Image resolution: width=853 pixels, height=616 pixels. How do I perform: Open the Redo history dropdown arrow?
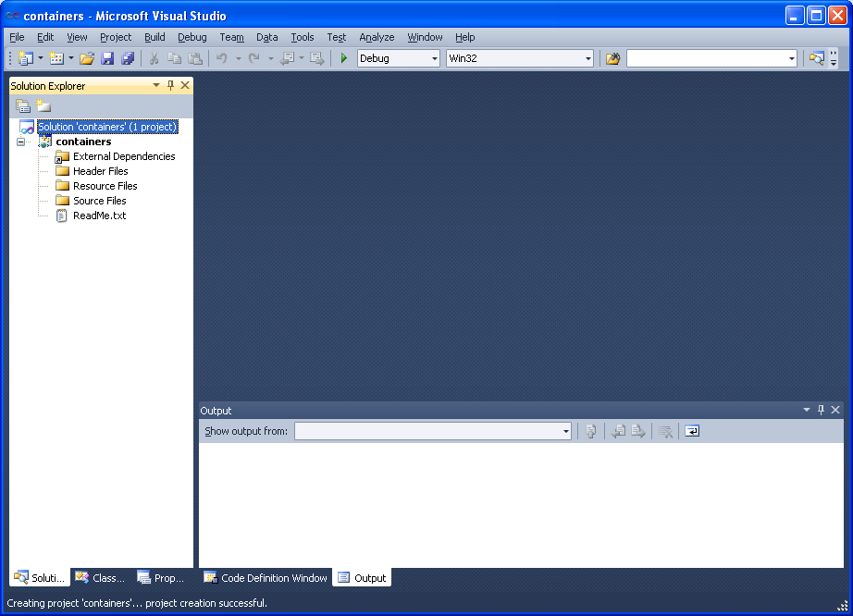(270, 58)
